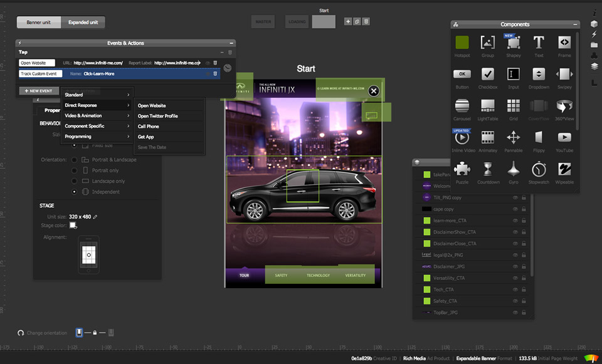Toggle visibility of cape copy layer
Screen dimensions: 602x364
[515, 209]
